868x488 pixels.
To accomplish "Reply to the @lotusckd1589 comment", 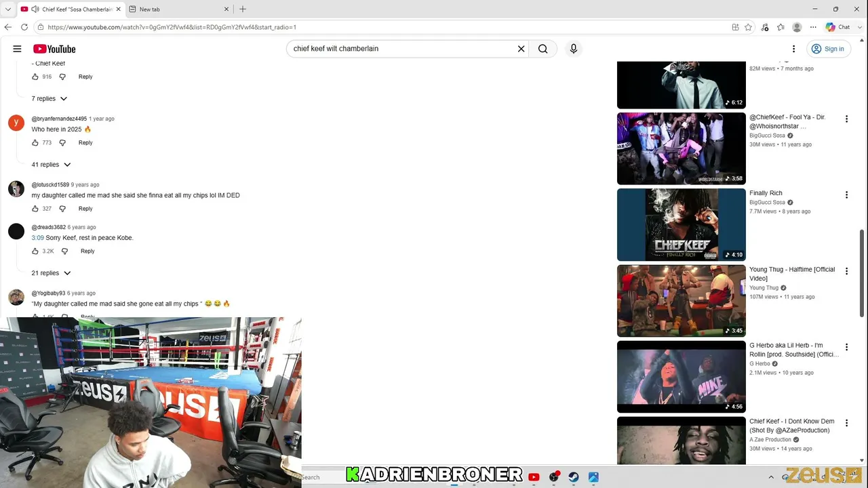I will (85, 209).
